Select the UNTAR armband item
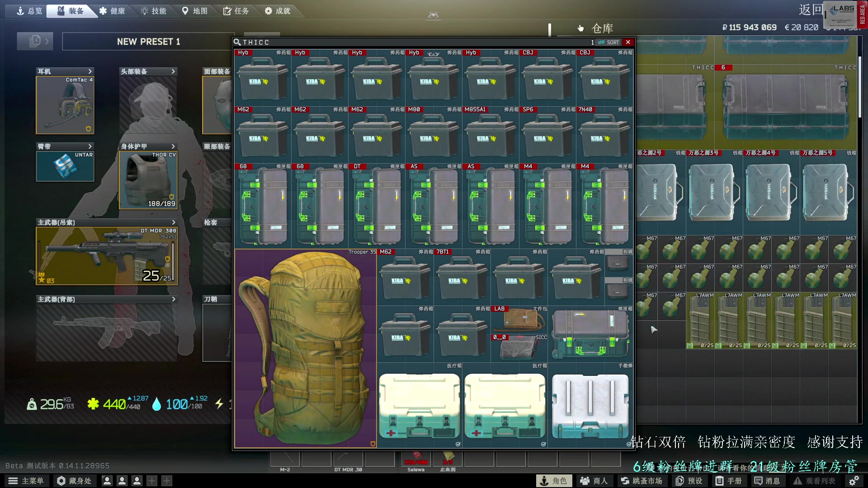 (x=65, y=166)
